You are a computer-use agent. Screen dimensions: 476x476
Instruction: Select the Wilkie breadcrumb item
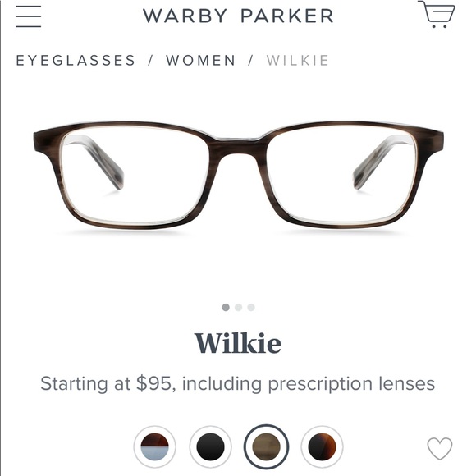(297, 60)
